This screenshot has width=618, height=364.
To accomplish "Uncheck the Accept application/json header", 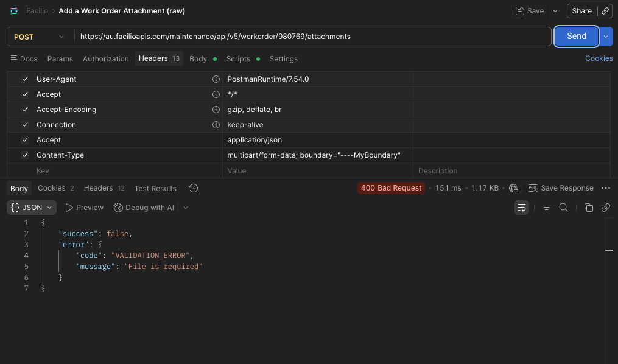I will pyautogui.click(x=25, y=140).
